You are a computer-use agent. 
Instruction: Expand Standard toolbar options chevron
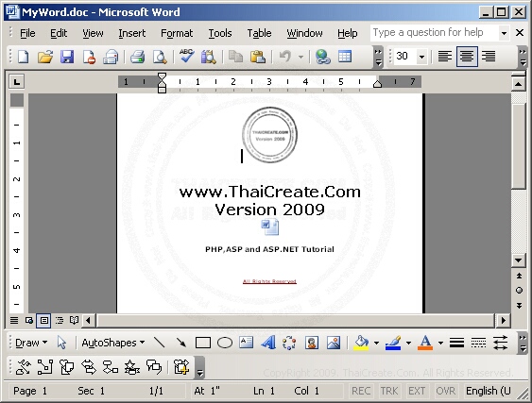378,57
